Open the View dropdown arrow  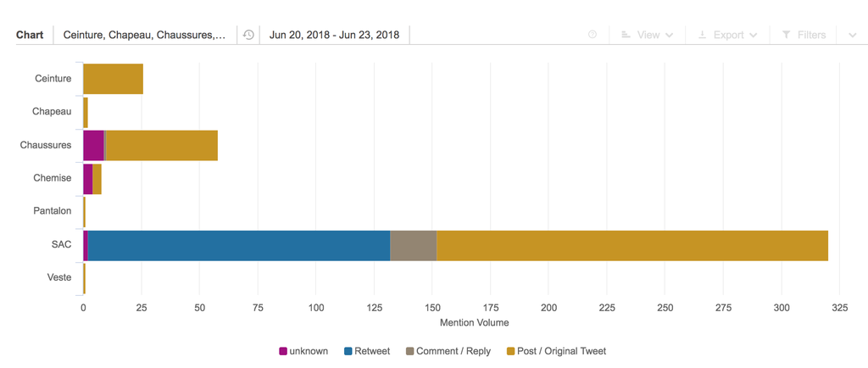[670, 35]
